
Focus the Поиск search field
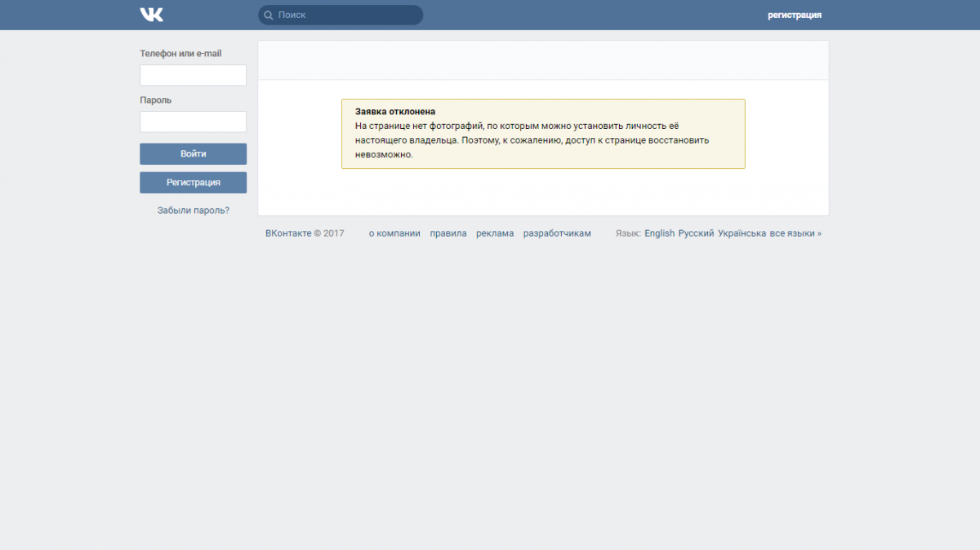point(341,15)
